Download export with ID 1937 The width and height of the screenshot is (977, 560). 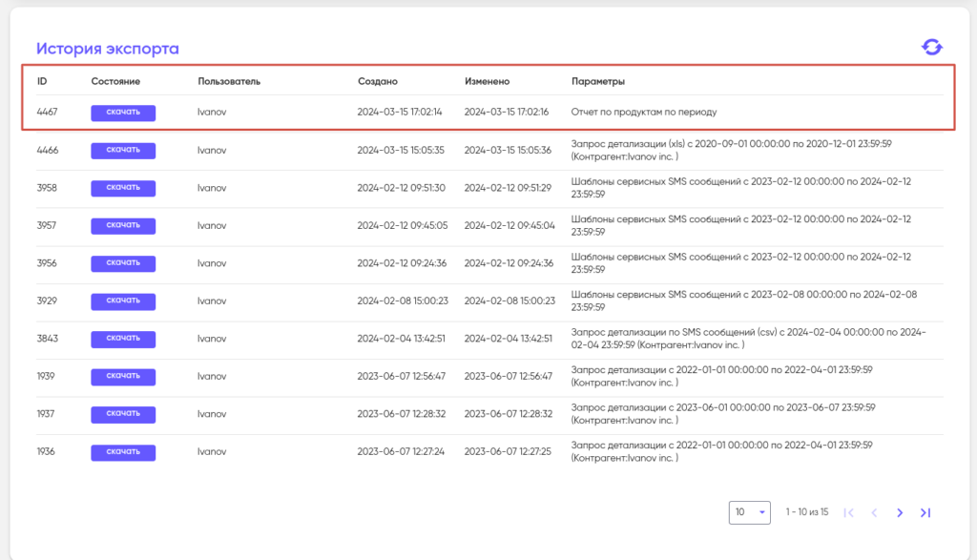[x=123, y=414]
